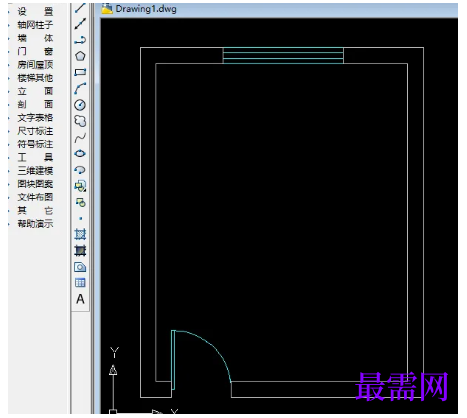
Task: Open the 楼梯其他 menu
Action: click(35, 78)
